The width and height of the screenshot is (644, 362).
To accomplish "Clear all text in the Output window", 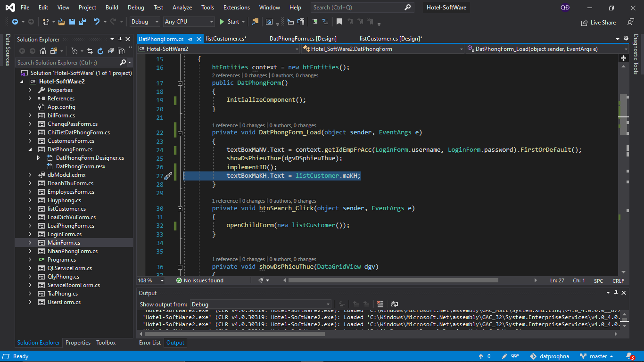I will tap(380, 304).
